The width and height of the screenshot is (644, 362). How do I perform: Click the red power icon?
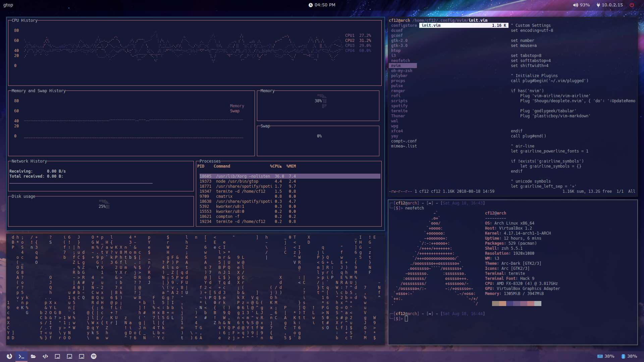[x=632, y=5]
